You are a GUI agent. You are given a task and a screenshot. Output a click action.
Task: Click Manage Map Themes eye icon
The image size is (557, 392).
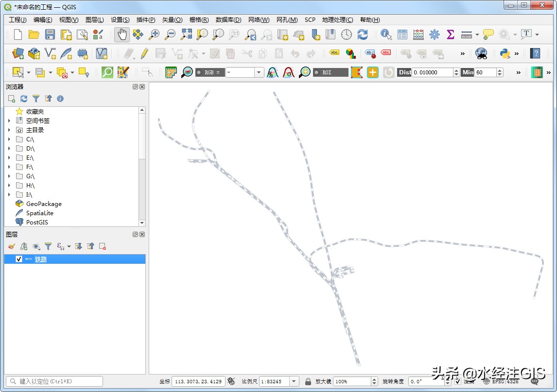(x=35, y=246)
